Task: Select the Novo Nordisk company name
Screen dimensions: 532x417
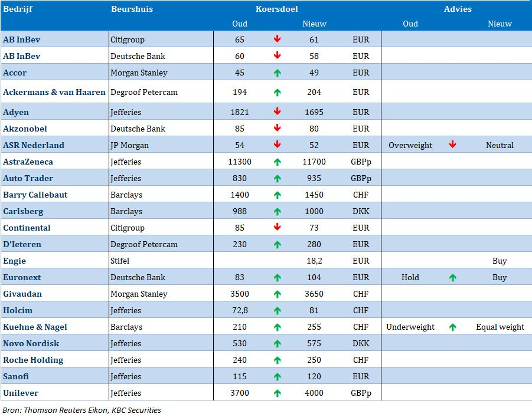Action: 31,343
